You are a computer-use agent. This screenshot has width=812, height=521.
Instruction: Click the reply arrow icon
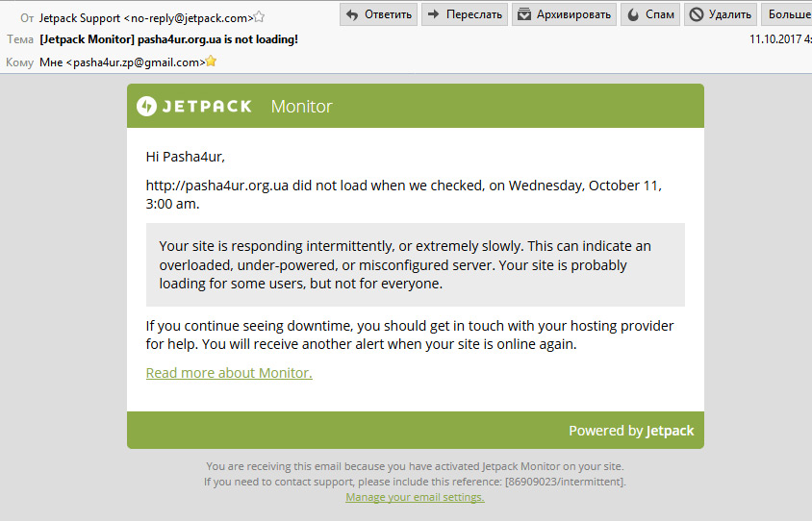coord(352,15)
